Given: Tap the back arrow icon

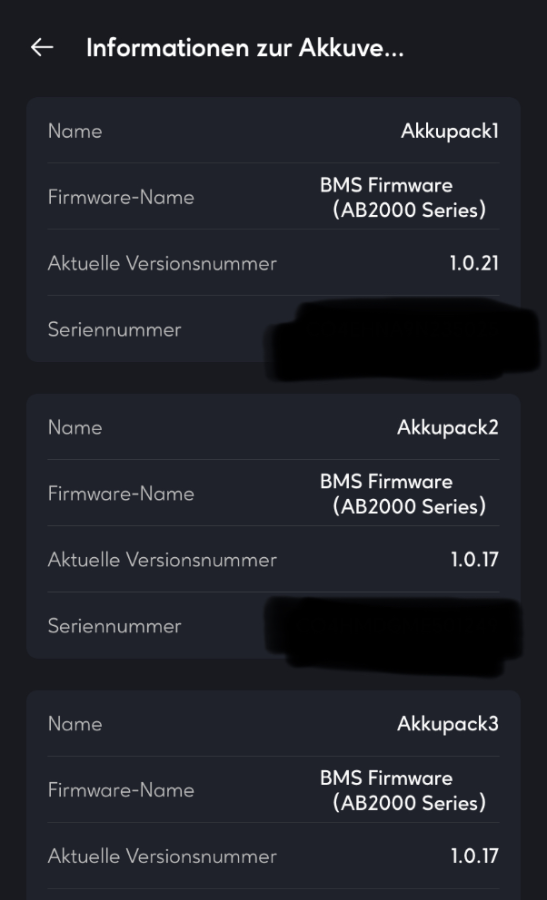Looking at the screenshot, I should pos(42,48).
